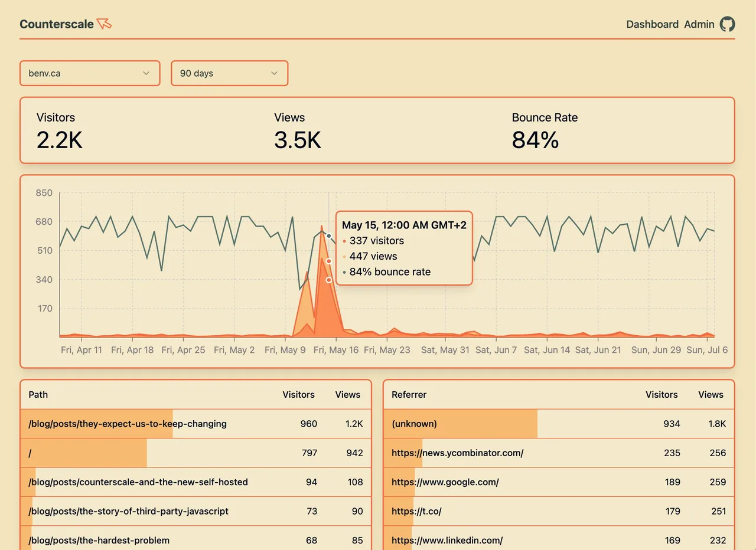Select the www.google.com referrer row
This screenshot has height=550, width=756.
pos(559,482)
